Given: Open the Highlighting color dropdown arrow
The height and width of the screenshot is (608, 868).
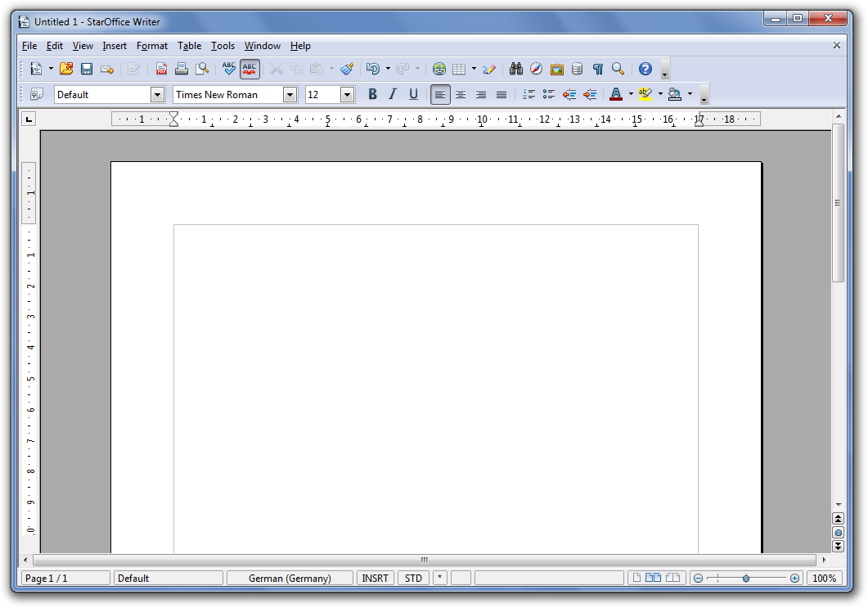Looking at the screenshot, I should (660, 95).
